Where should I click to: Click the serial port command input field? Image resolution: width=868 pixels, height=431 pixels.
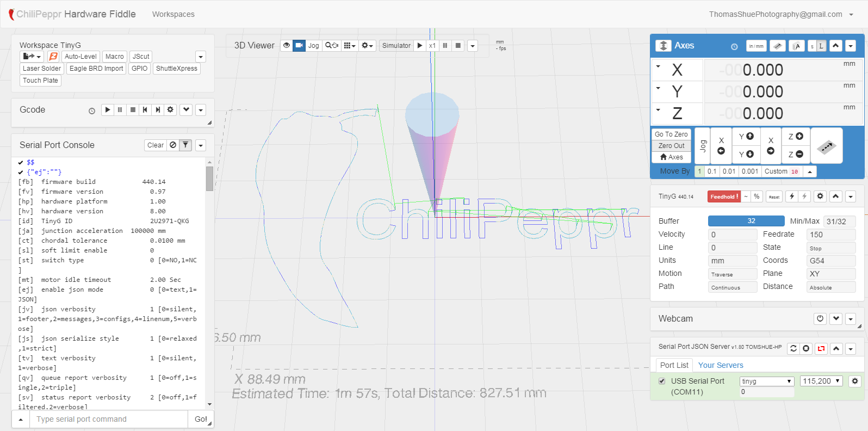[109, 419]
